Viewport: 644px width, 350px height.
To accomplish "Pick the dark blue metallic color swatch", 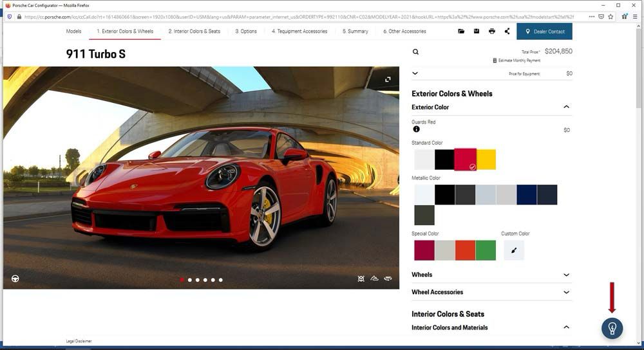I will pyautogui.click(x=527, y=194).
